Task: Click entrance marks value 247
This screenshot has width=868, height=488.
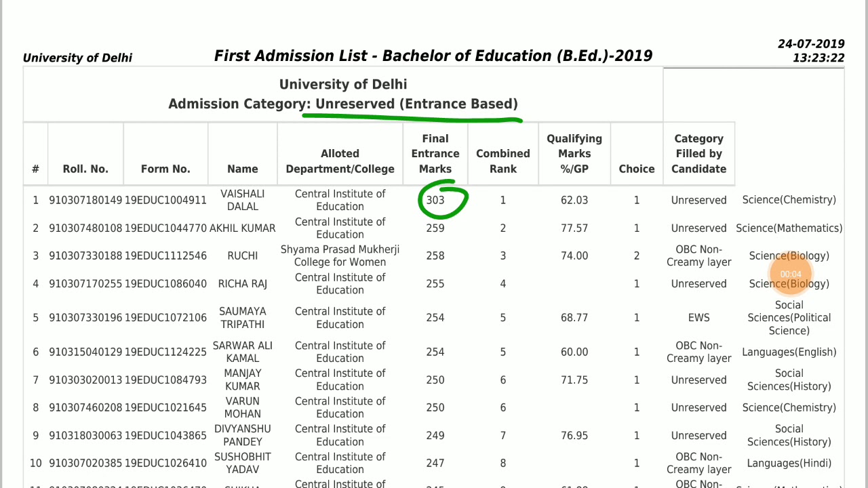Action: click(435, 464)
